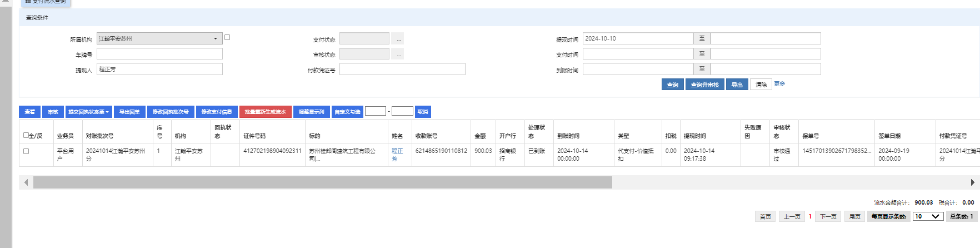
Task: Click the 修改回执批次号 button
Action: [x=171, y=112]
